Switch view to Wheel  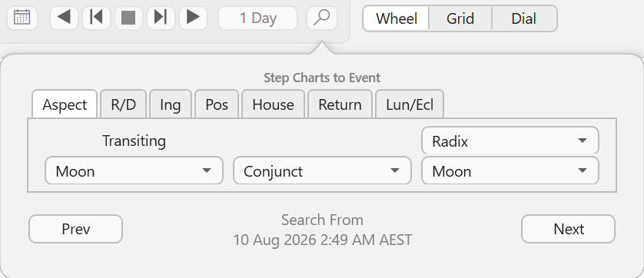[397, 18]
